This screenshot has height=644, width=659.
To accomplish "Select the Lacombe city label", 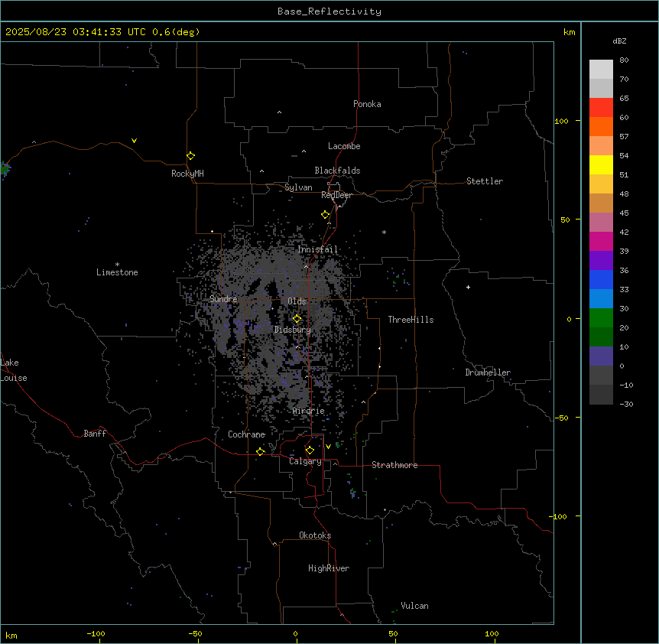I will click(x=344, y=146).
